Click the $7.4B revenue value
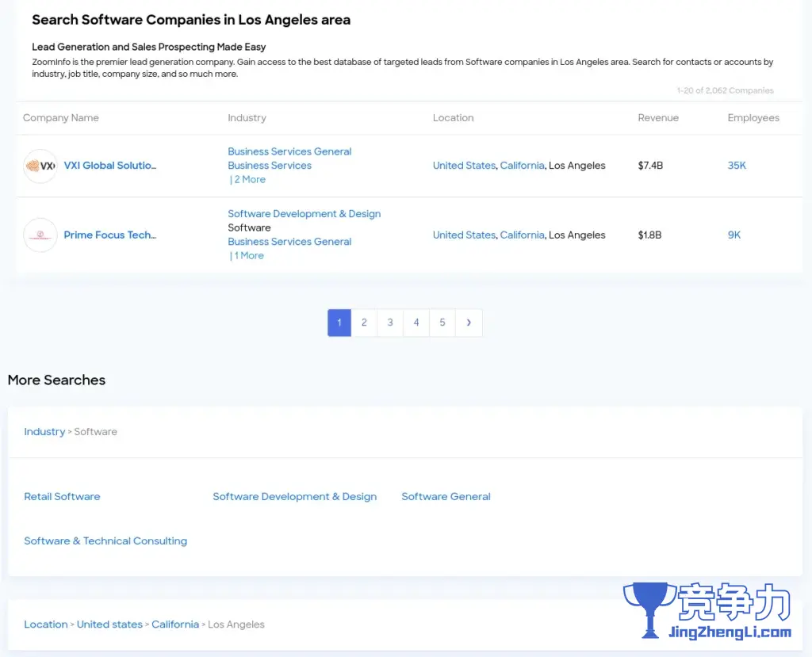 click(650, 166)
